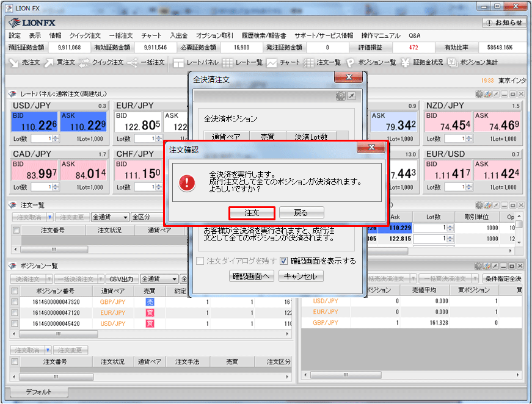Click the 条件指定全決 button
Screen dimensions: 532x404
[503, 279]
